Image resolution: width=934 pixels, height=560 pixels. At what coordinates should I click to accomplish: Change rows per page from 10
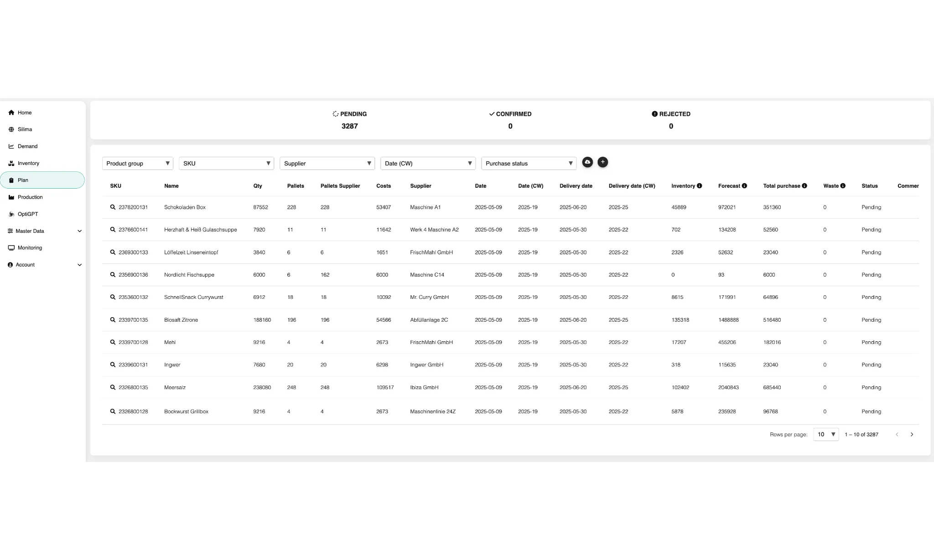pos(825,434)
